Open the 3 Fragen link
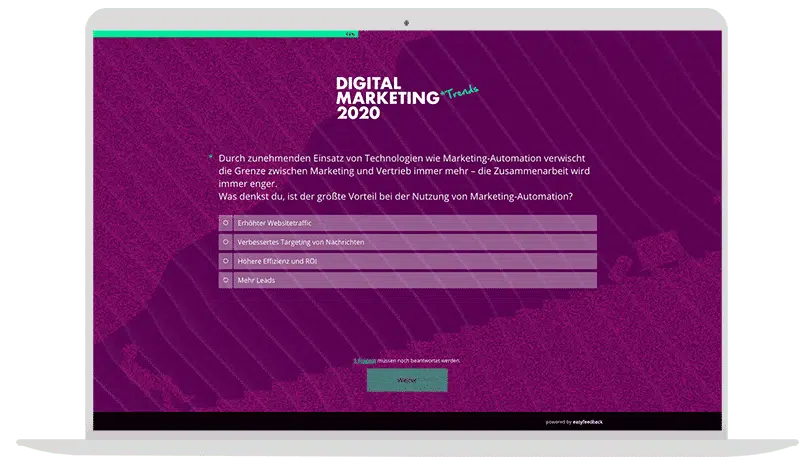 364,360
